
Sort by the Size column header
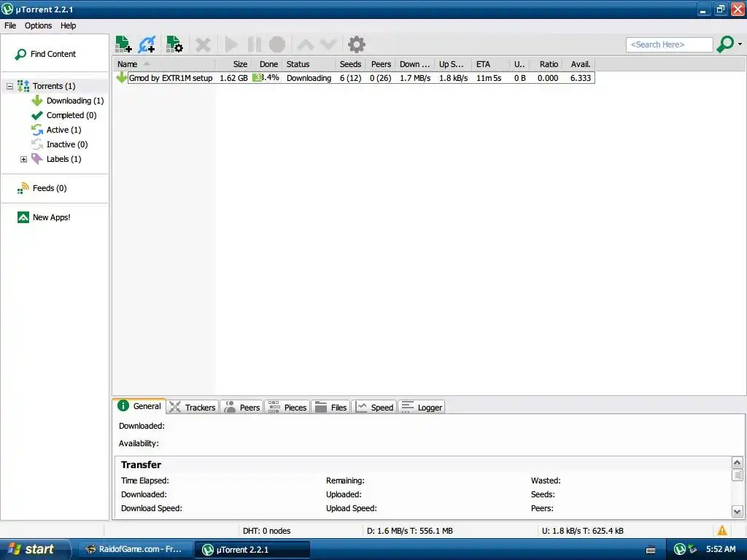click(x=233, y=64)
